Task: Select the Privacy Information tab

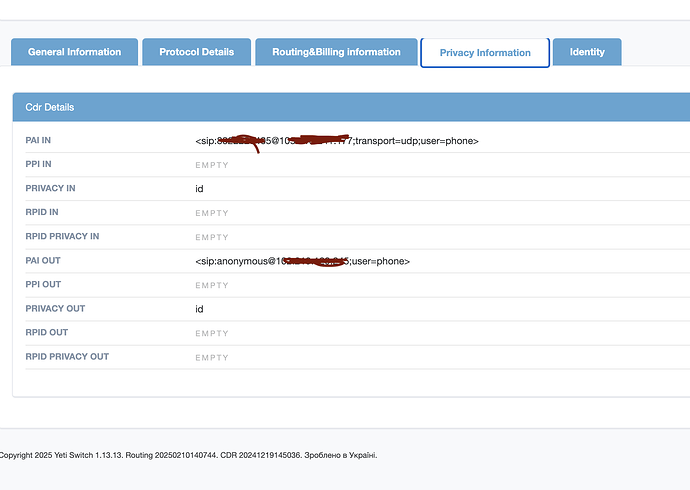Action: [485, 52]
